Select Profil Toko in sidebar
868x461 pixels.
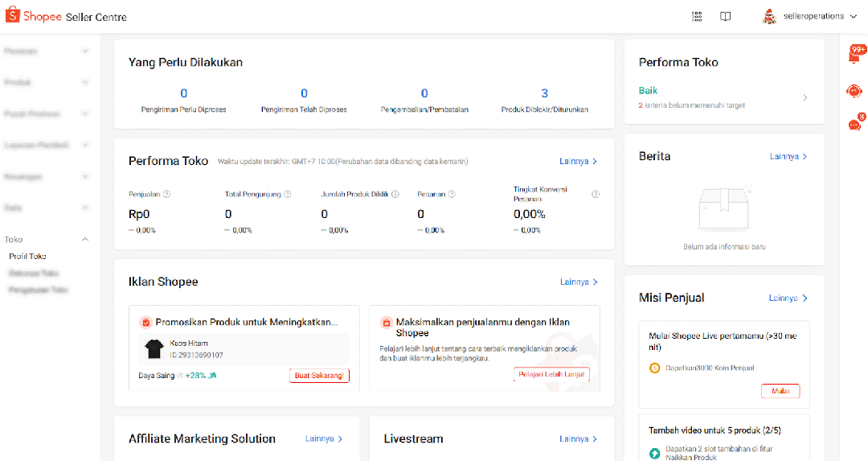click(x=27, y=256)
